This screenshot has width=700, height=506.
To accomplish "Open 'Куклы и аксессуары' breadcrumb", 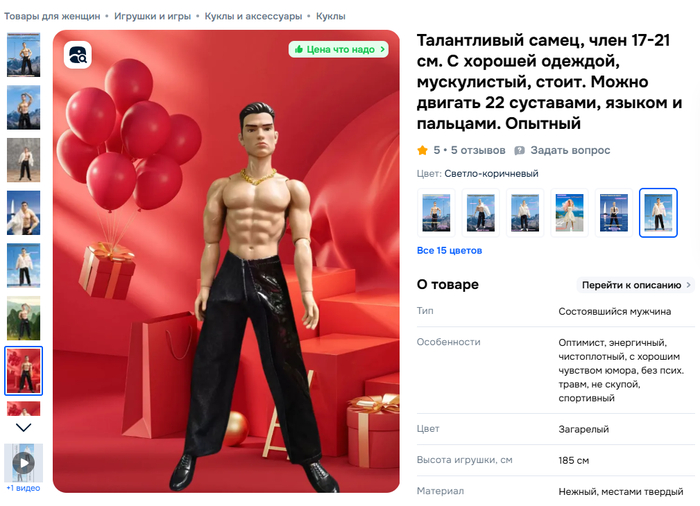I will coord(253,16).
